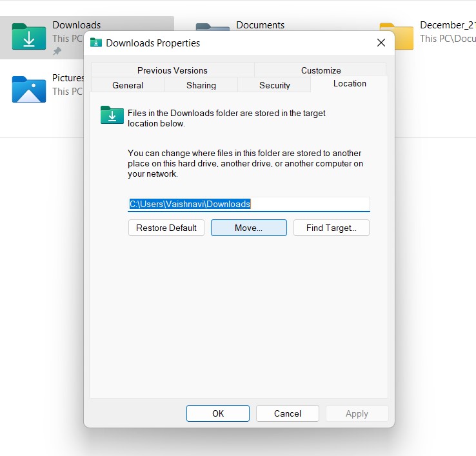Click the green Downloads icon inside the Location tab
The image size is (476, 456).
point(112,115)
